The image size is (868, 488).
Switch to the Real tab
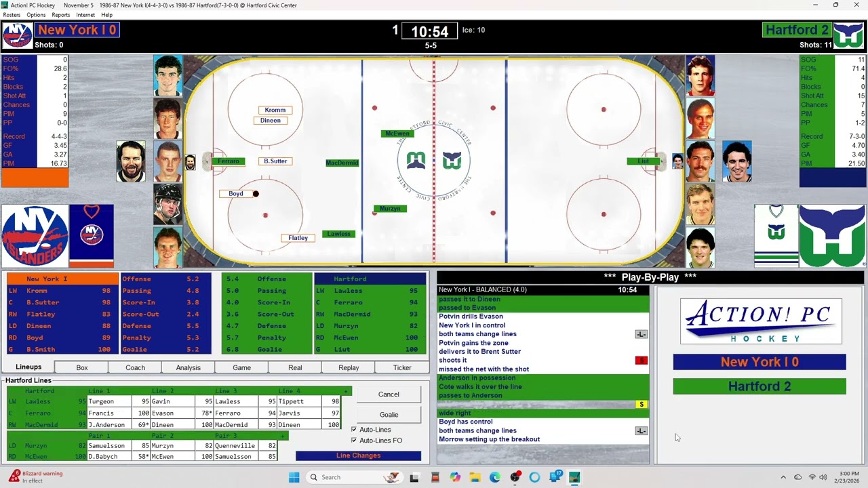click(x=295, y=367)
